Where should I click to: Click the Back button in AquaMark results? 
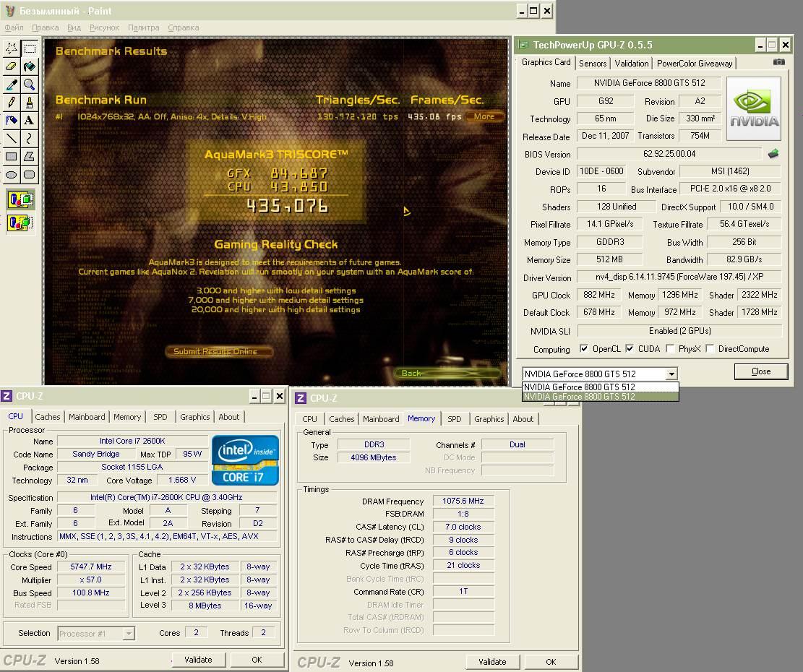(447, 373)
